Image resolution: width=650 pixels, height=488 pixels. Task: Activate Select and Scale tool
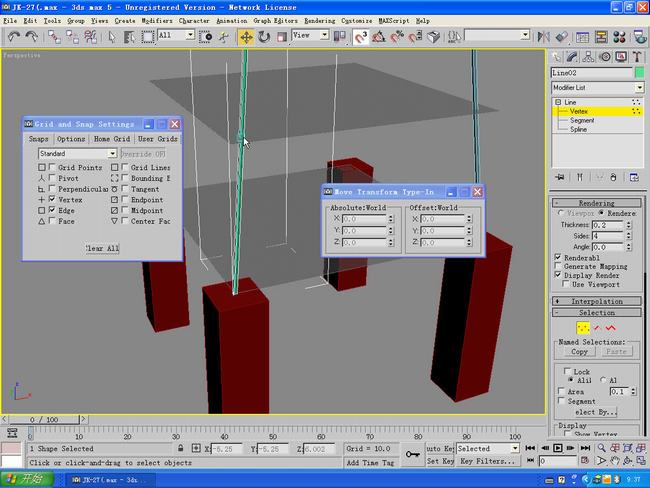point(282,37)
